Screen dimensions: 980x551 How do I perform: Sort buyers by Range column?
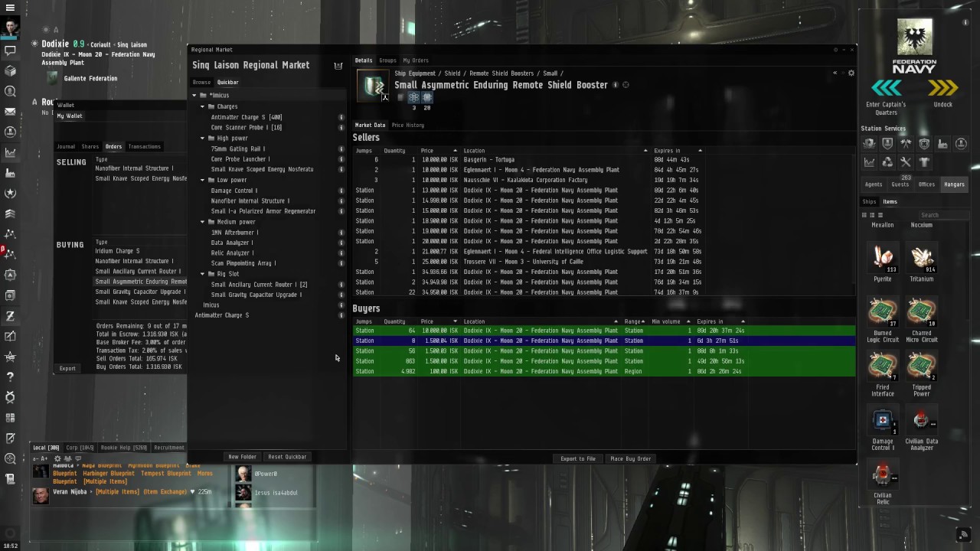tap(634, 321)
